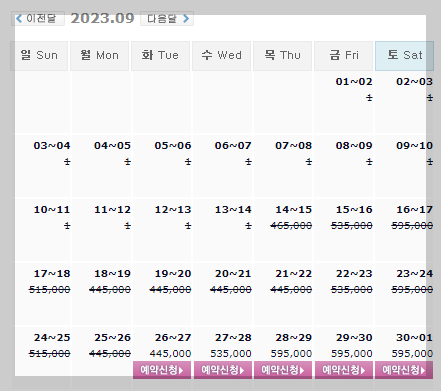
Task: Click struck-out price 535,000 under 15~16
Action: (x=352, y=226)
